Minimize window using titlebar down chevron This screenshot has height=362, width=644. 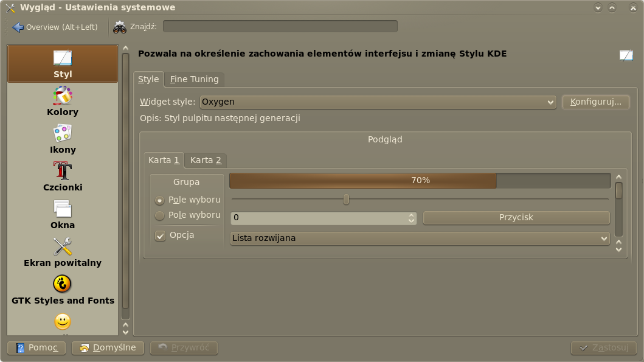click(598, 8)
